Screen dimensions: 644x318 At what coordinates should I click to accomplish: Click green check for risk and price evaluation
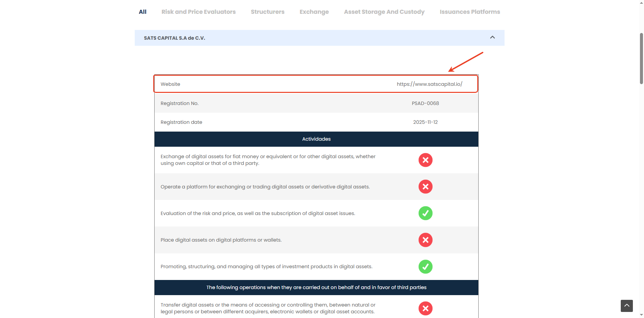(x=425, y=213)
